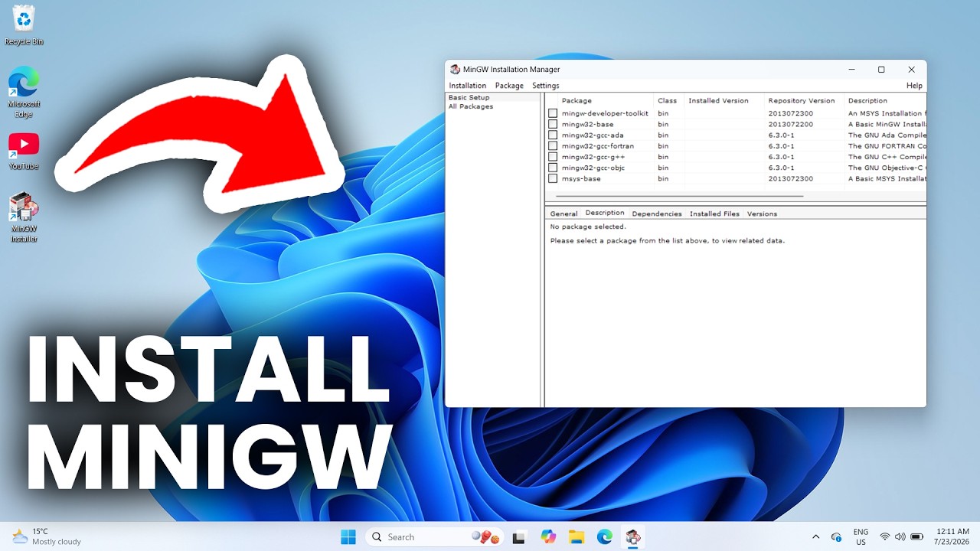Screen dimensions: 980x551
Task: Select the mingw32-gcc-g++ package name
Action: [x=593, y=157]
